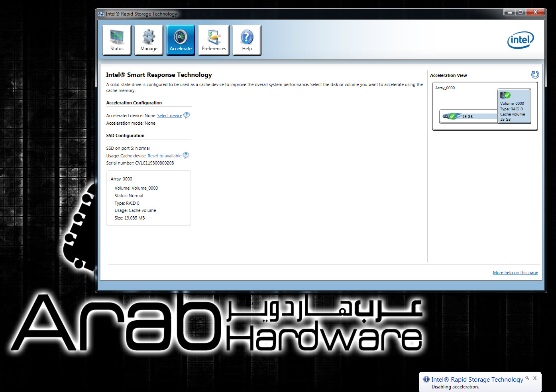The image size is (556, 392).
Task: Click the Acceleration mode: None text
Action: [131, 123]
